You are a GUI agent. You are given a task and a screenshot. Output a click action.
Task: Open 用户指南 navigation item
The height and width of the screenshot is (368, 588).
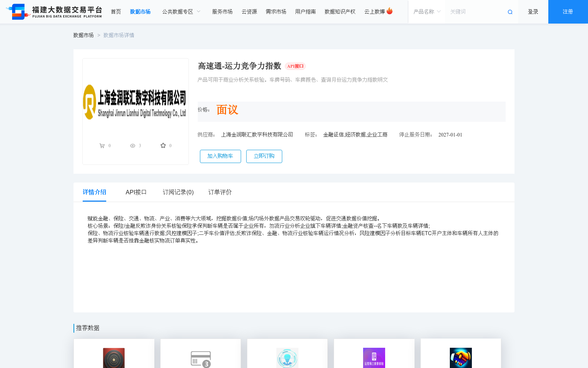(x=305, y=12)
